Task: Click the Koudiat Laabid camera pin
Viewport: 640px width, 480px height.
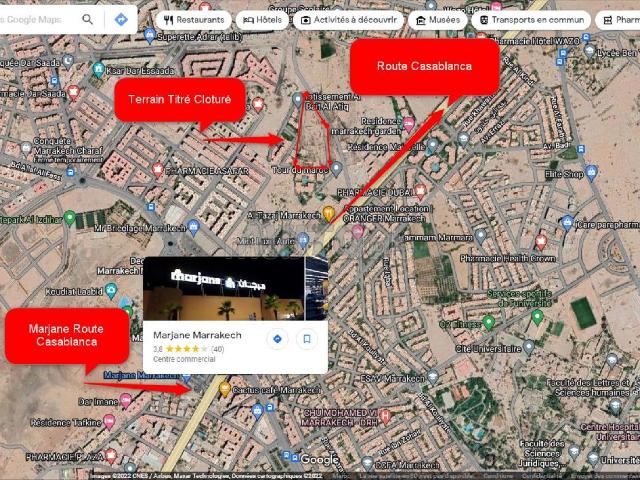Action: [111, 290]
